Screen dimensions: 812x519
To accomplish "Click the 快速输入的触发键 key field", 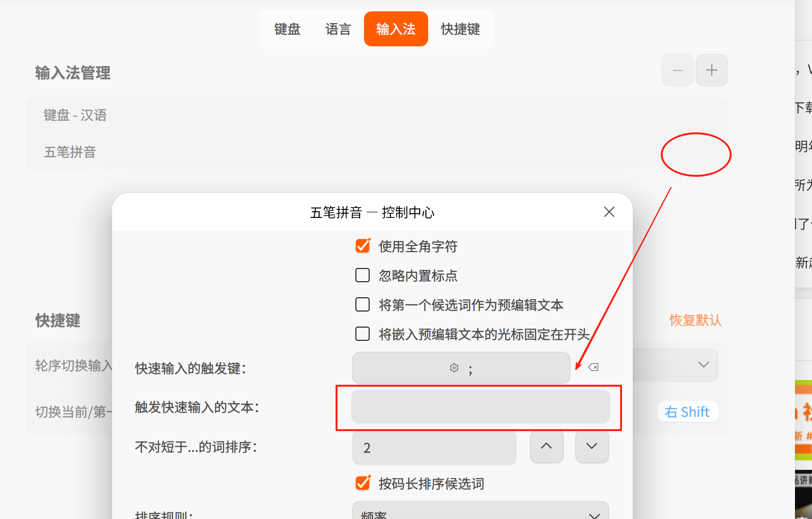I will pos(461,367).
